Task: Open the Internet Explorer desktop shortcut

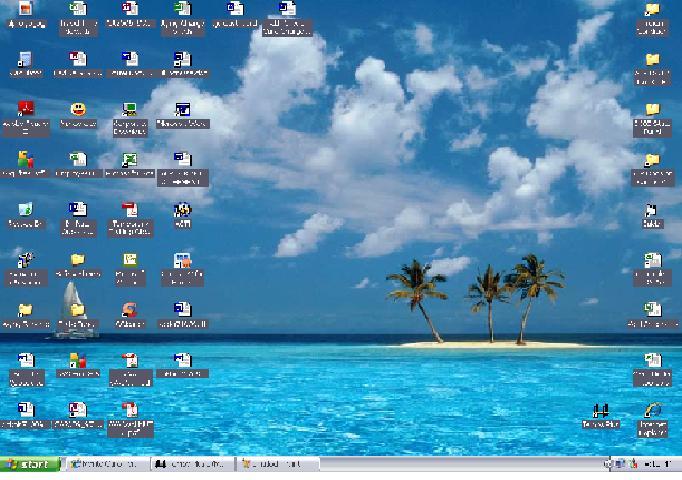Action: pos(652,410)
